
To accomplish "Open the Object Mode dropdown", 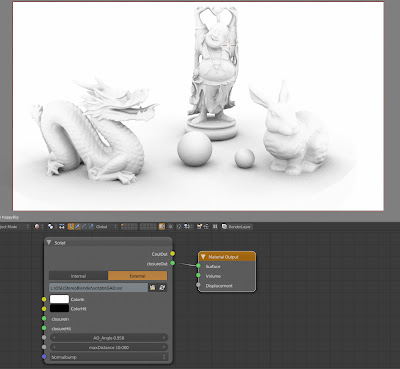I will (x=15, y=226).
